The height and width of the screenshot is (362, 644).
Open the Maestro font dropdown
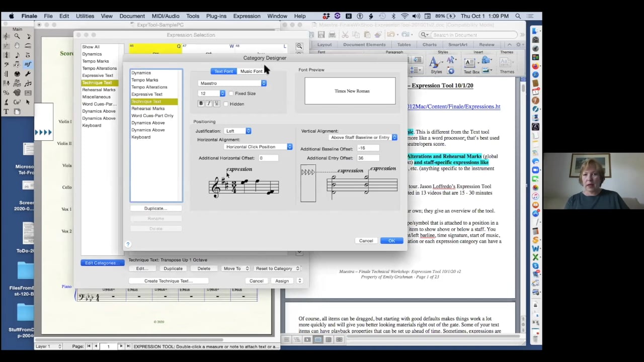(x=232, y=83)
